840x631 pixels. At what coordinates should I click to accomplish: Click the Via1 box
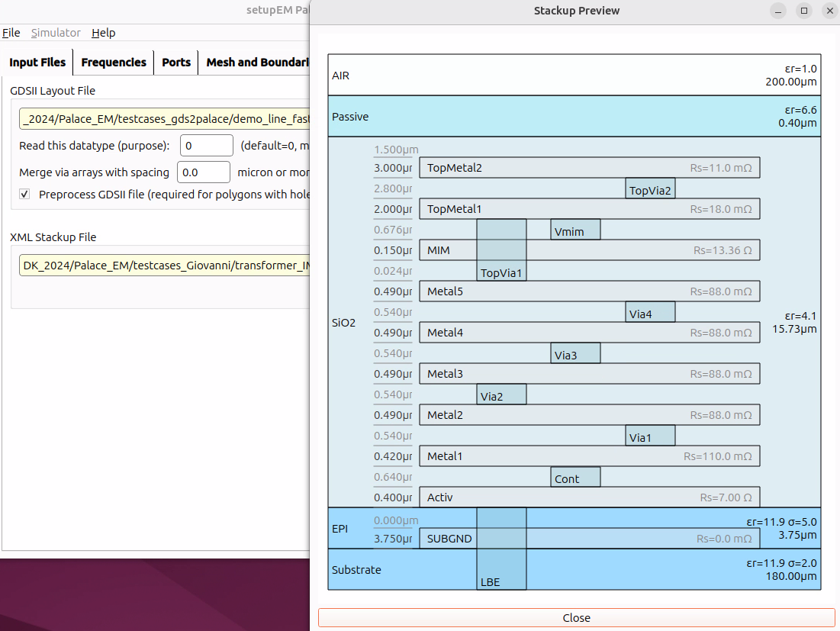click(650, 436)
